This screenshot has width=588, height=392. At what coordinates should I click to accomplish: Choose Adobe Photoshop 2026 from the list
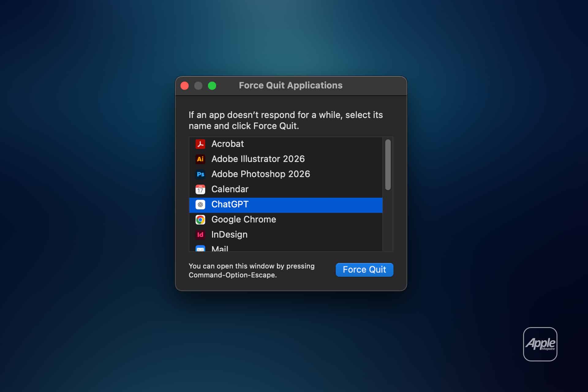(286, 174)
